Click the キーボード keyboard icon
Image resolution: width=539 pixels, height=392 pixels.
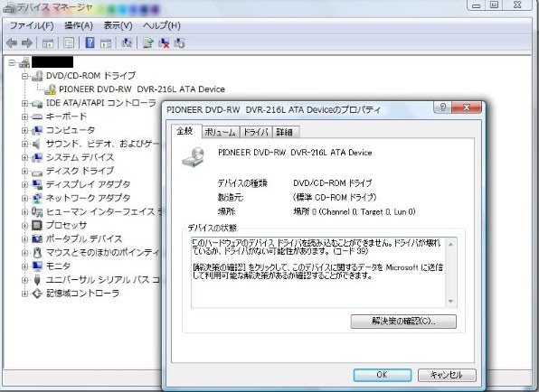(x=37, y=117)
